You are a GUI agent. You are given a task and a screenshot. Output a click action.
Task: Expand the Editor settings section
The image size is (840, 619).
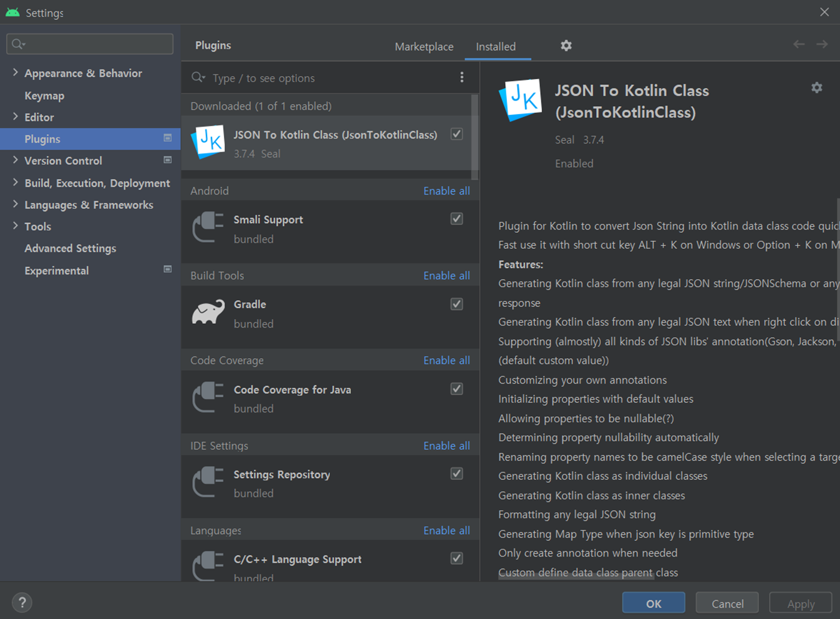(15, 116)
